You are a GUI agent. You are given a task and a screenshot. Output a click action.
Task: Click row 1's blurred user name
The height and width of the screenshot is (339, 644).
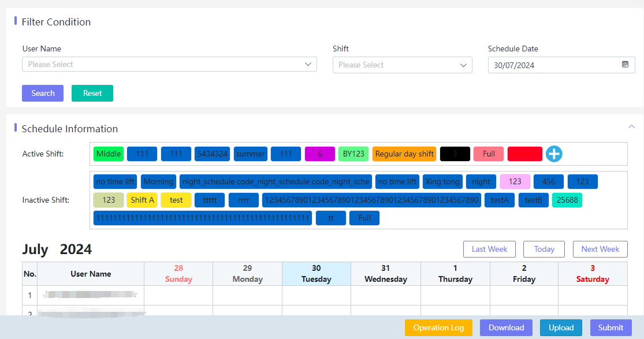pyautogui.click(x=90, y=294)
